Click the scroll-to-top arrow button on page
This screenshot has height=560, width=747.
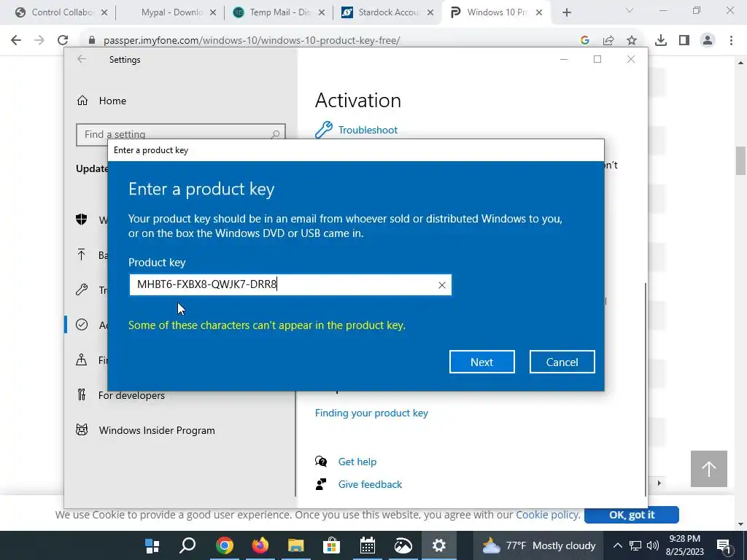(x=709, y=469)
